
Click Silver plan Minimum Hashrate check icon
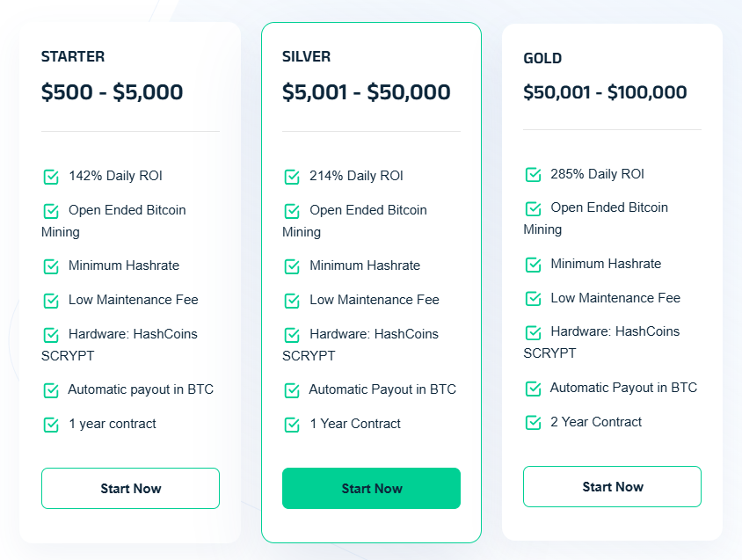[292, 266]
